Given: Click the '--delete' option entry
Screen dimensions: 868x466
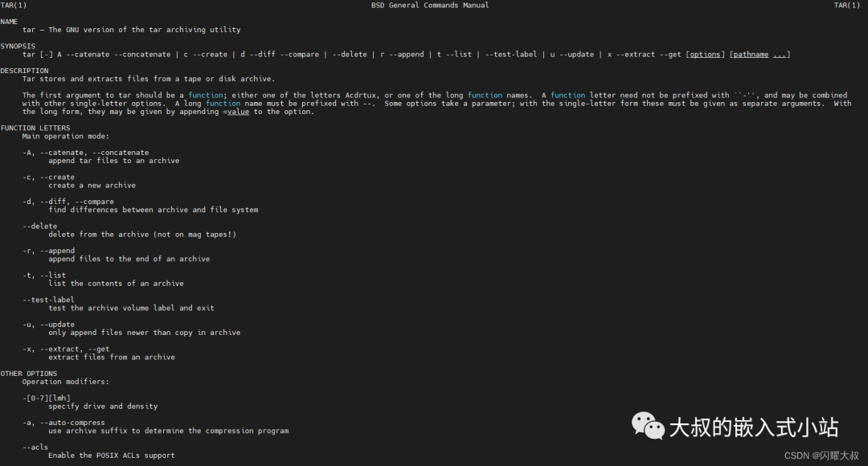Looking at the screenshot, I should tap(40, 227).
